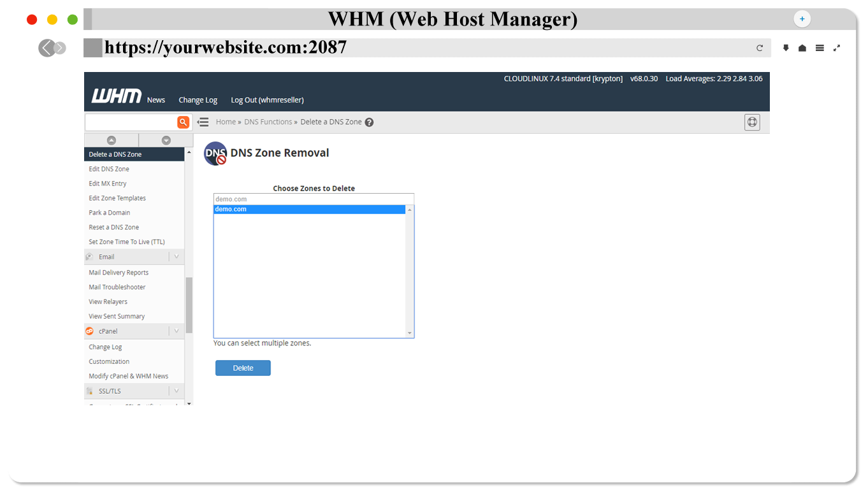Open Edit DNS Zone
This screenshot has width=868, height=490.
pyautogui.click(x=109, y=169)
